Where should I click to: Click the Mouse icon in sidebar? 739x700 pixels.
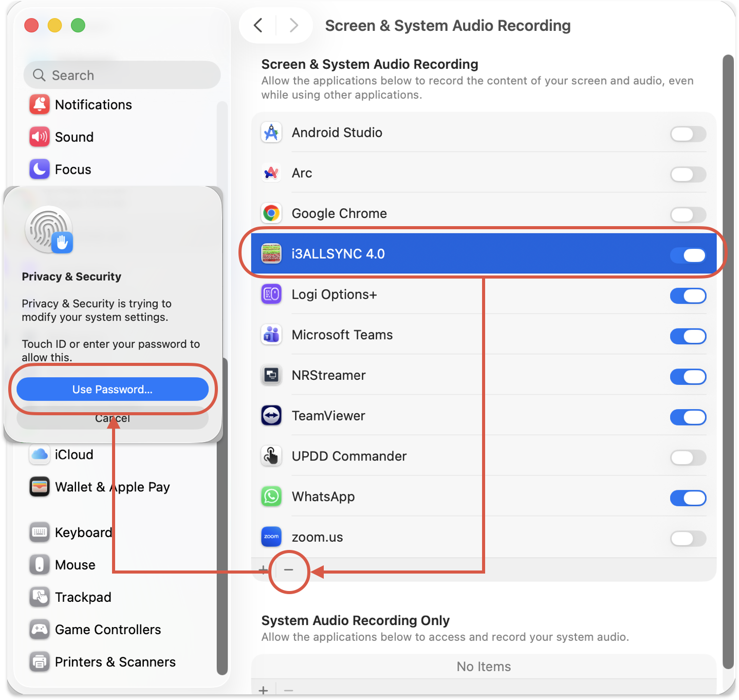40,565
